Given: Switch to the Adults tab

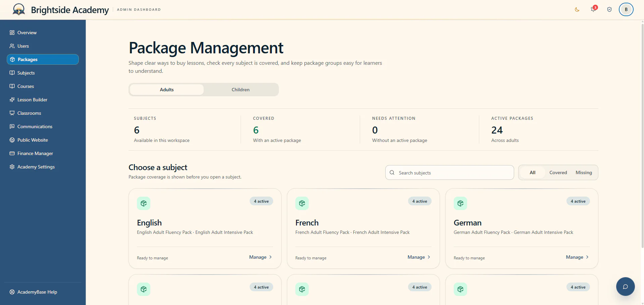Looking at the screenshot, I should click(x=167, y=90).
